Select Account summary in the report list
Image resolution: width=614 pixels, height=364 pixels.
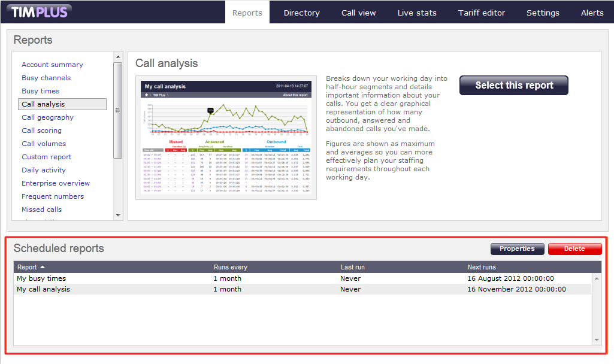[52, 65]
